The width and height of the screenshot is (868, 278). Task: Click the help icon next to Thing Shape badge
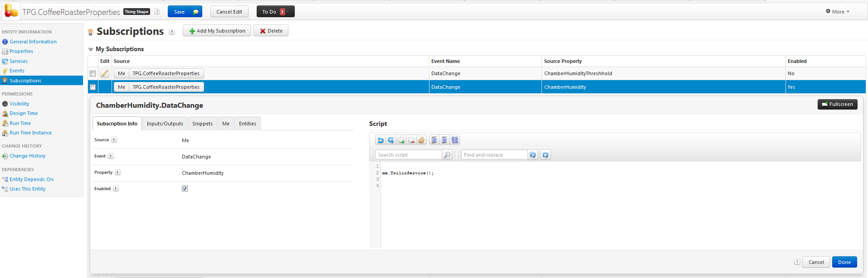pyautogui.click(x=157, y=12)
